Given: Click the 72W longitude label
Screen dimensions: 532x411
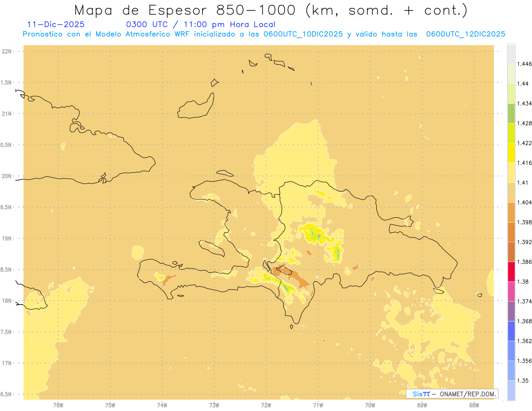Looking at the screenshot, I should point(266,405).
